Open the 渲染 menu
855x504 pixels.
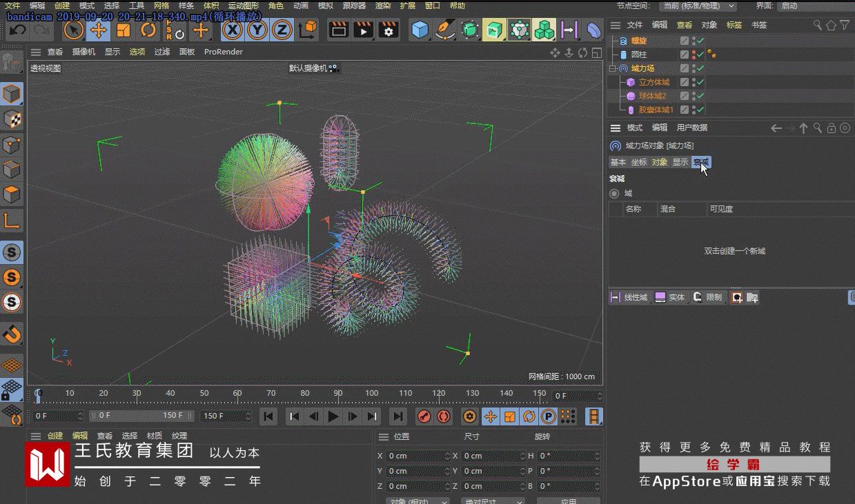coord(383,6)
